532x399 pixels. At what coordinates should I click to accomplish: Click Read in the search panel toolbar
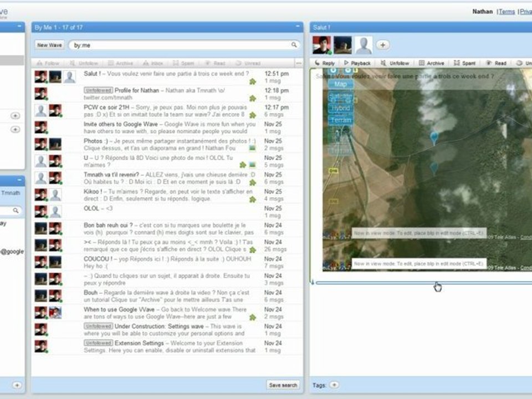tap(216, 63)
